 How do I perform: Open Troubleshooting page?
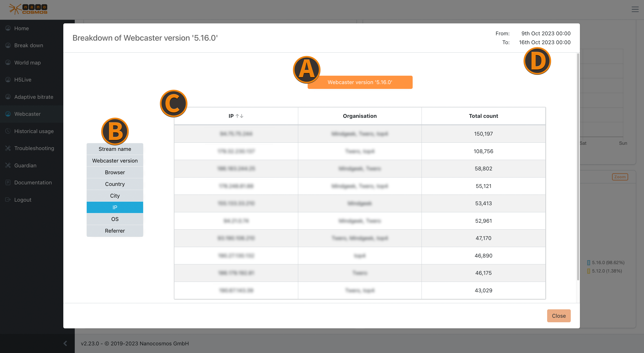(x=34, y=148)
